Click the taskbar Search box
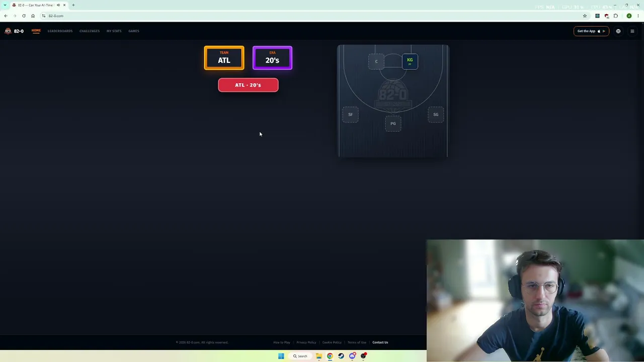This screenshot has height=362, width=644. (300, 356)
